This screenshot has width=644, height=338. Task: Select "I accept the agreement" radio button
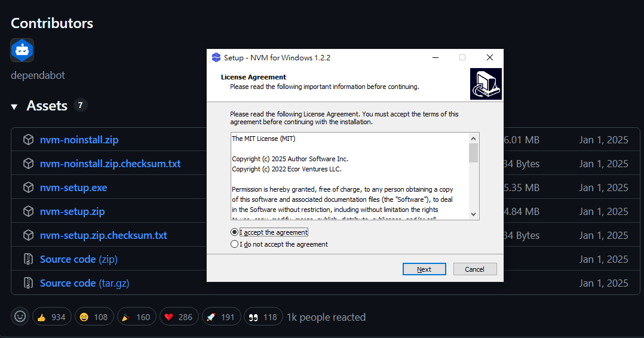tap(234, 232)
